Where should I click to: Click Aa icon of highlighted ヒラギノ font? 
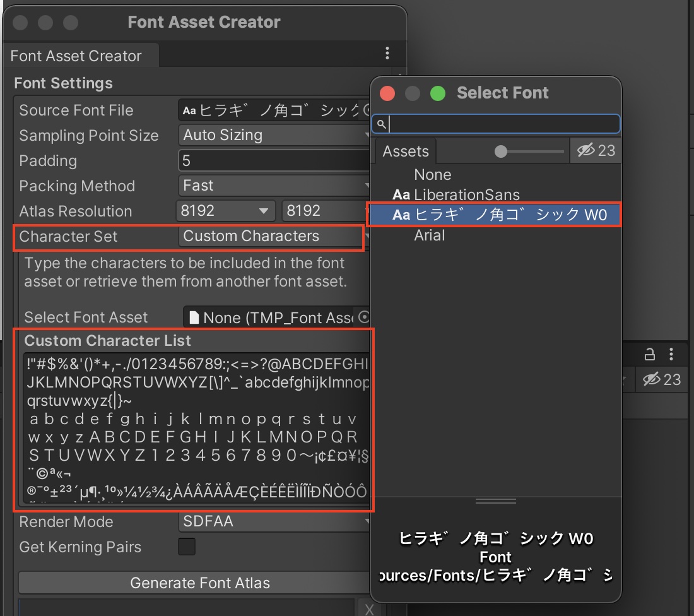pos(401,215)
